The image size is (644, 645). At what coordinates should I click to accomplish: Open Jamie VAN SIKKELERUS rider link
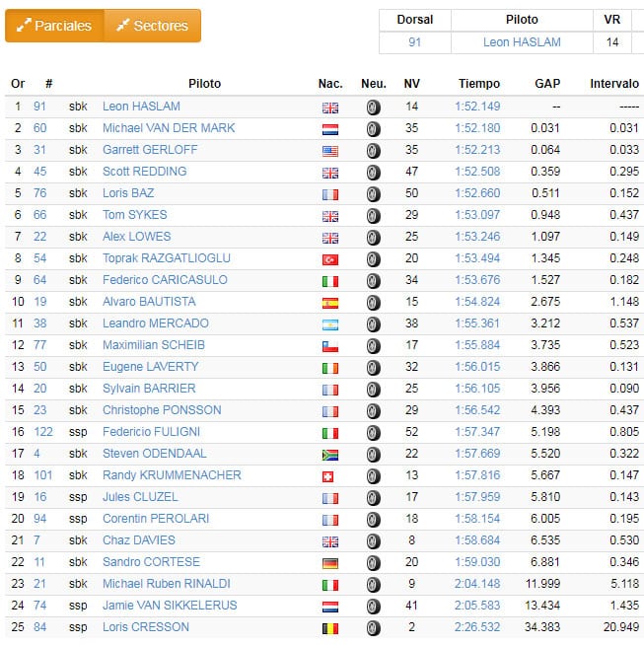pos(170,606)
